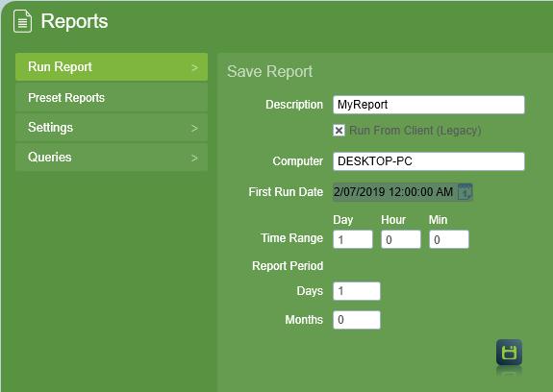This screenshot has width=553, height=392.
Task: Click the Time Range Day field
Action: click(x=353, y=239)
